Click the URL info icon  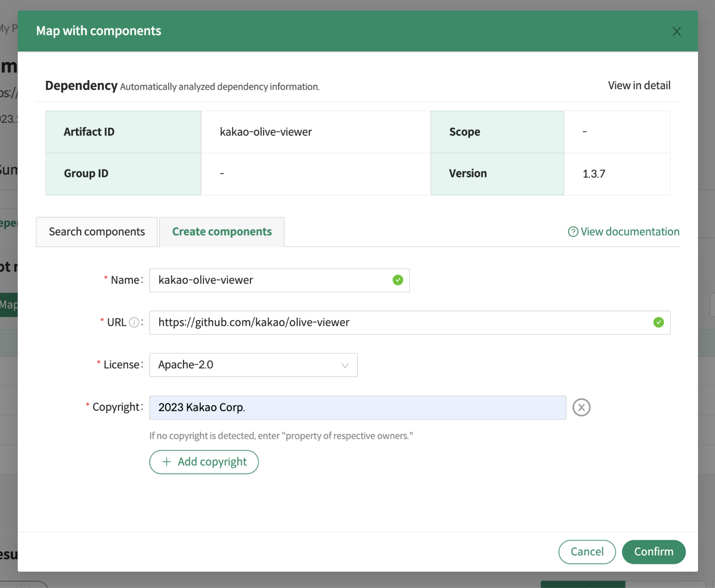(134, 322)
